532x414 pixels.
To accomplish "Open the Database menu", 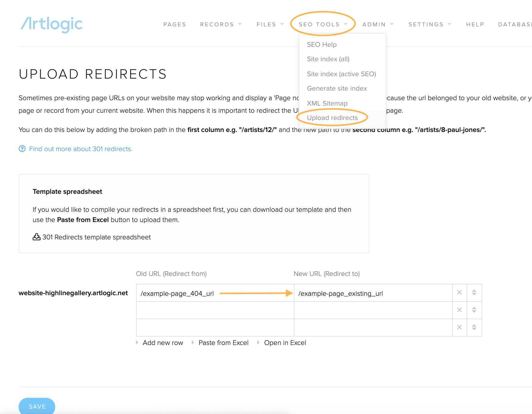I will 515,25.
